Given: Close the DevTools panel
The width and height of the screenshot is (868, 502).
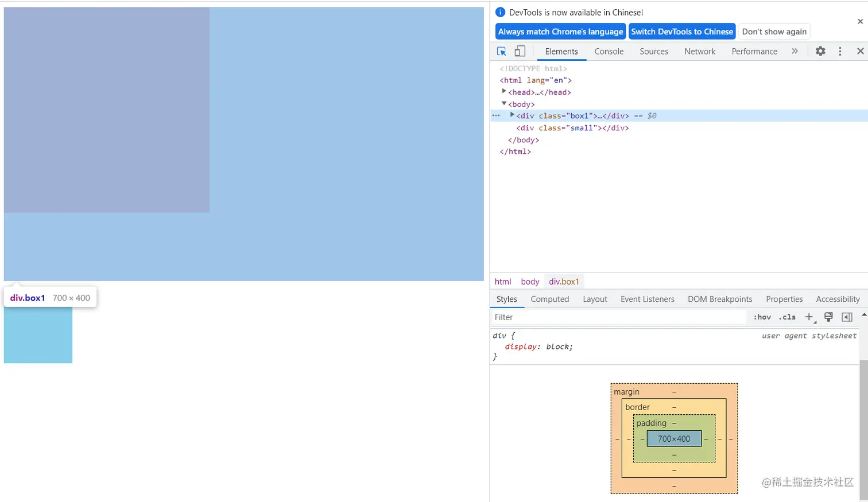Looking at the screenshot, I should tap(860, 51).
